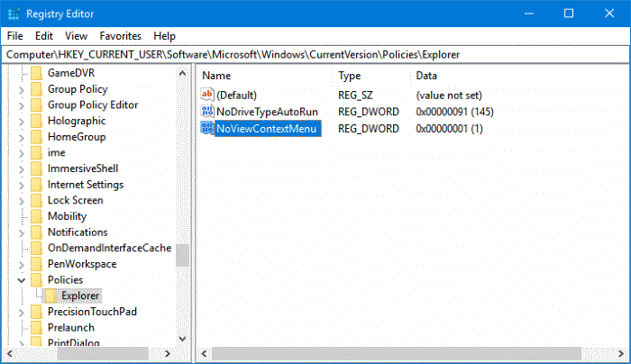The height and width of the screenshot is (364, 631).
Task: Select the NoDriveTypeAutoRun DWORD icon
Action: 206,112
